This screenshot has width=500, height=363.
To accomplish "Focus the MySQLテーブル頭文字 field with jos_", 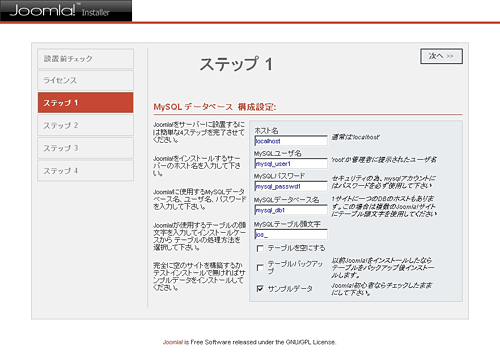I will point(291,234).
